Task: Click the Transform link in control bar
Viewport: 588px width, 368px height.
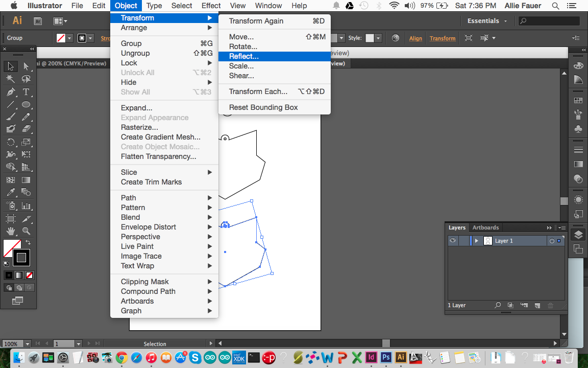Action: (x=442, y=38)
